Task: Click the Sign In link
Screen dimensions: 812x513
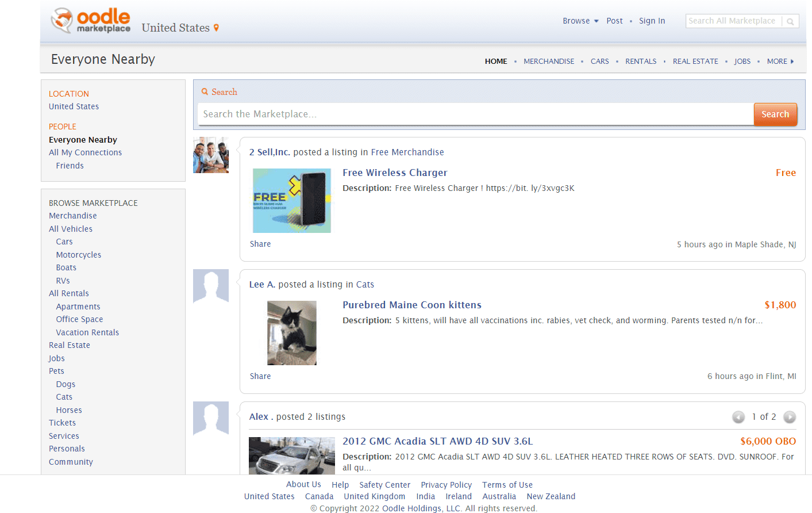Action: [652, 21]
